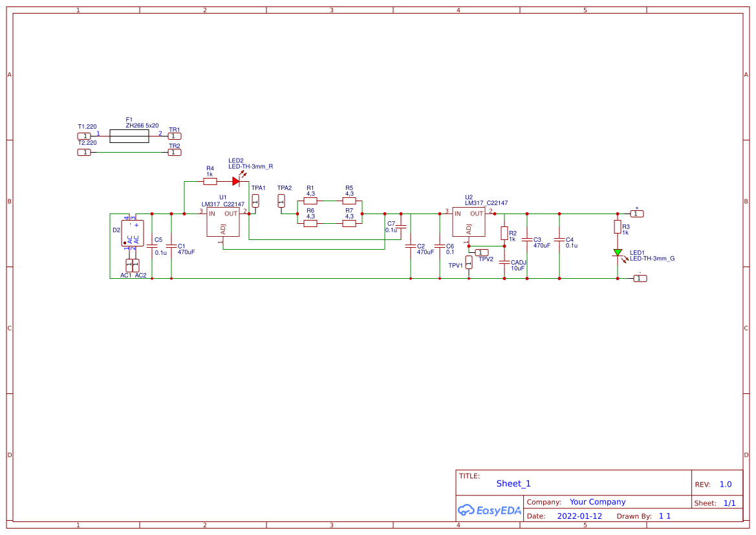Screen dimensions: 756x535
Task: Select the LM317 regulator U1 symbol
Action: [222, 221]
